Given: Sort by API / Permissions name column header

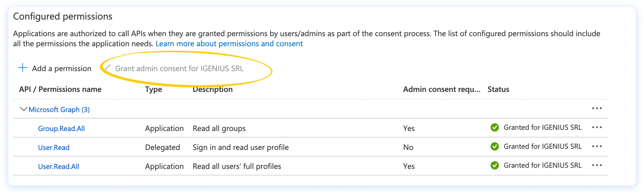Looking at the screenshot, I should pyautogui.click(x=60, y=89).
